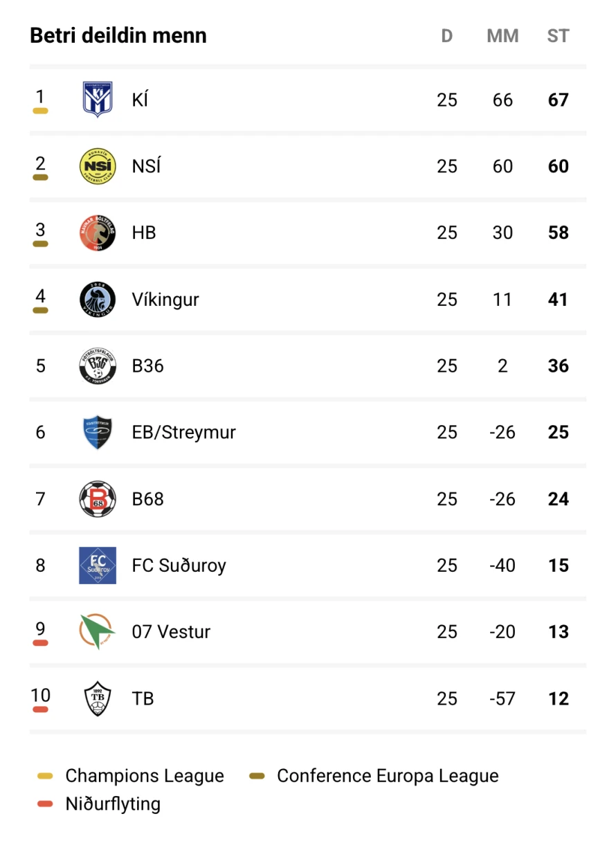Click the ST points column header
The width and height of the screenshot is (616, 841).
(x=558, y=36)
